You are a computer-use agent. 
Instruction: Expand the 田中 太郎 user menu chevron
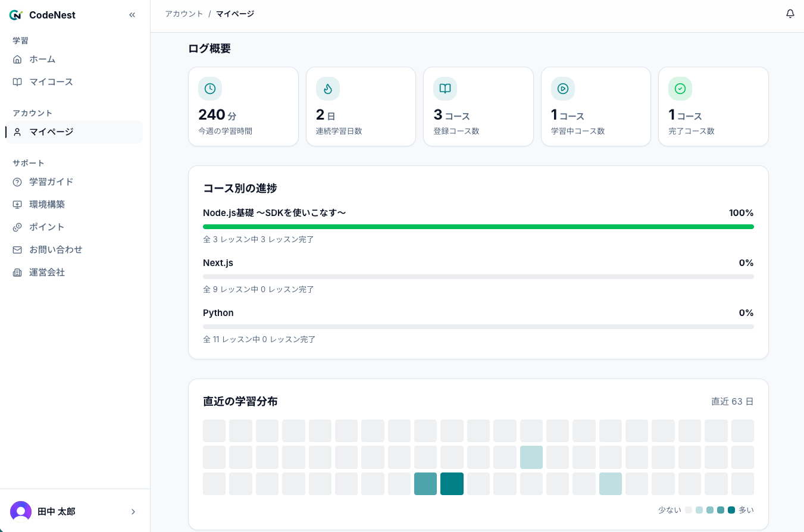click(133, 512)
